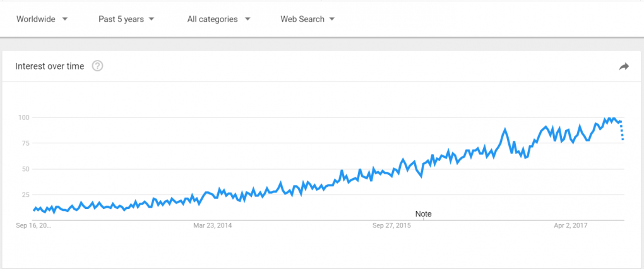Click the dotted segment ending the trend line

tap(623, 131)
